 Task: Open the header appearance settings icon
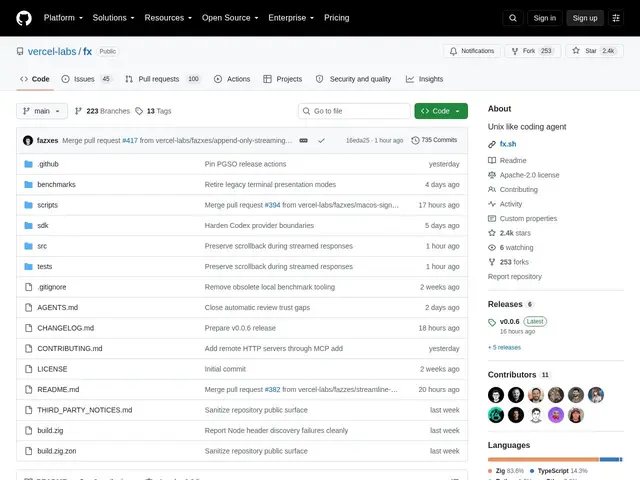616,18
